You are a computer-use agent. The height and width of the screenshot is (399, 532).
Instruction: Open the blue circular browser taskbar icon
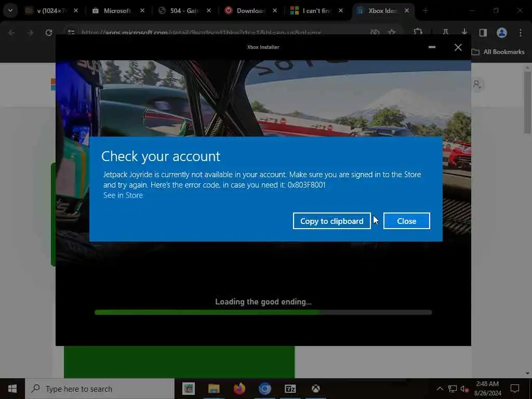tap(264, 389)
